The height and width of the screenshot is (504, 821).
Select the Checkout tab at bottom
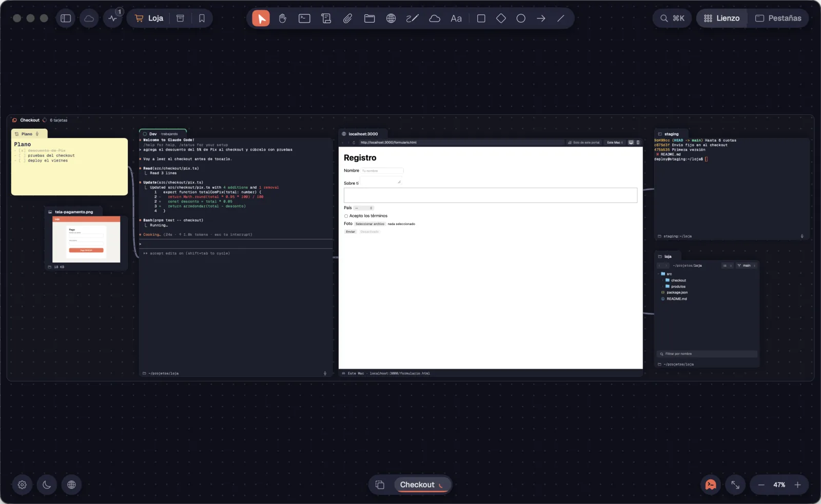coord(422,485)
